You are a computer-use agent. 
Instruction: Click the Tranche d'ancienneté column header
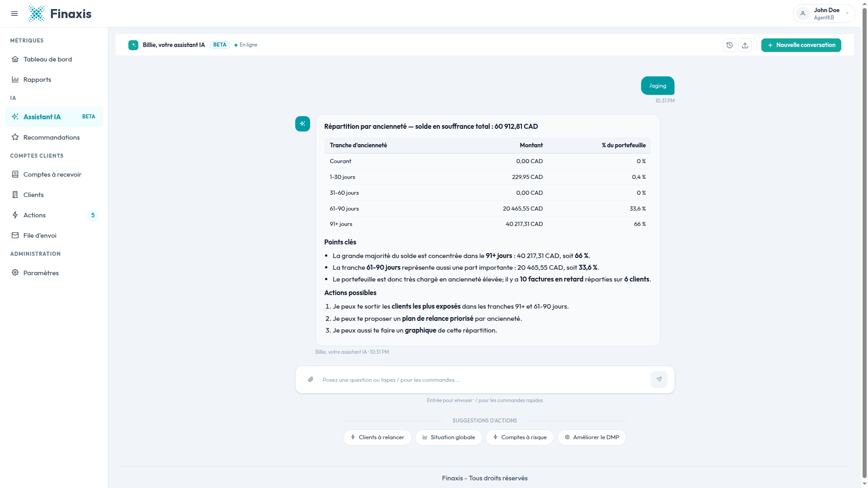(358, 145)
